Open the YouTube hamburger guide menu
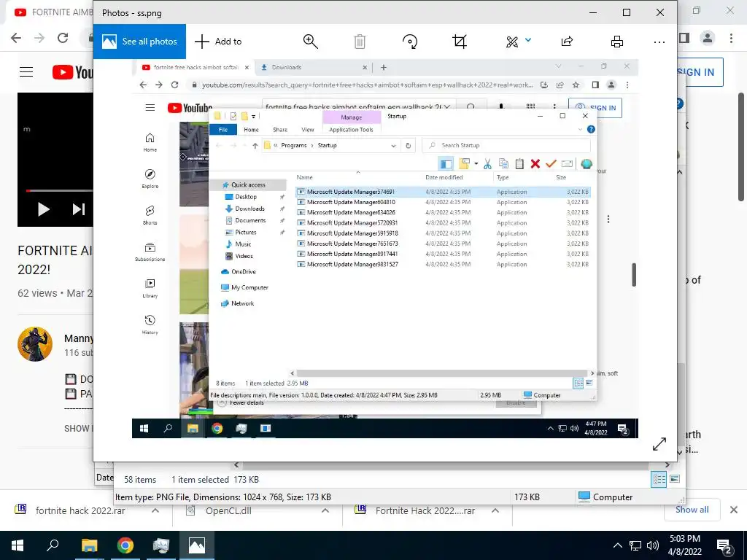Screen dimensions: 747x560 tap(26, 72)
